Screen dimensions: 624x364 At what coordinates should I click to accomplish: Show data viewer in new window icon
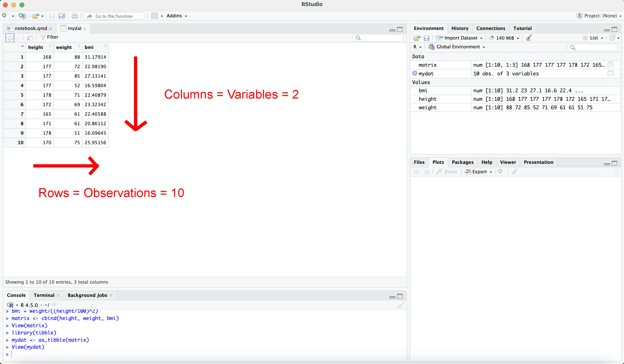click(x=30, y=38)
